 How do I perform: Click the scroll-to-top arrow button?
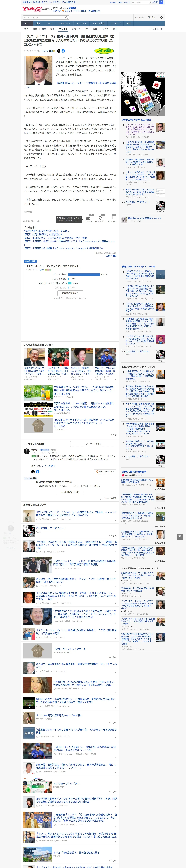point(180,536)
